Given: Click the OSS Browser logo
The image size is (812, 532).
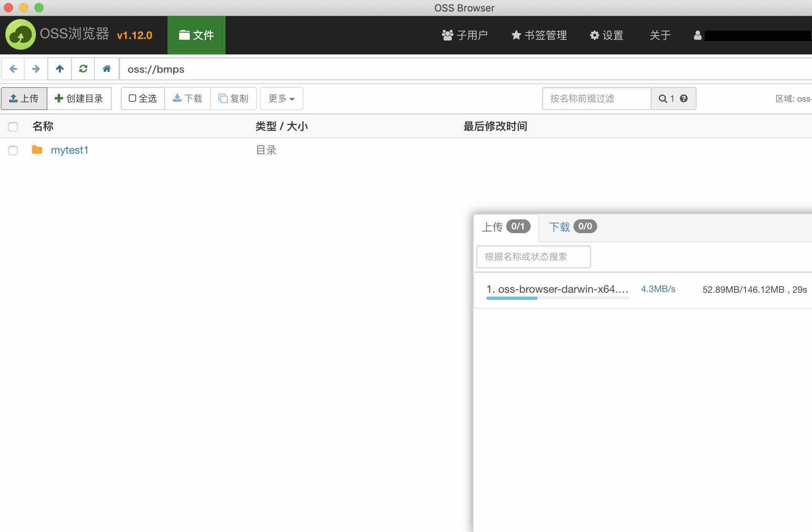Looking at the screenshot, I should [x=21, y=34].
